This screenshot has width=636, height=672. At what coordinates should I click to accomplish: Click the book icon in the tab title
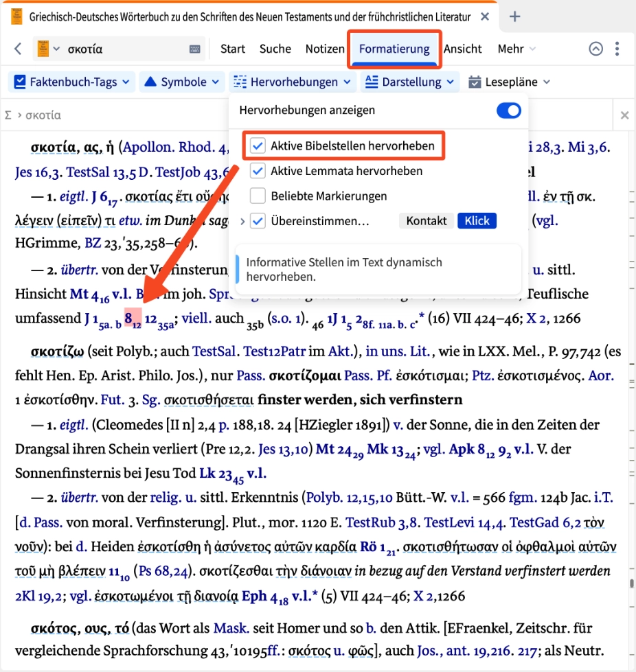(x=16, y=16)
